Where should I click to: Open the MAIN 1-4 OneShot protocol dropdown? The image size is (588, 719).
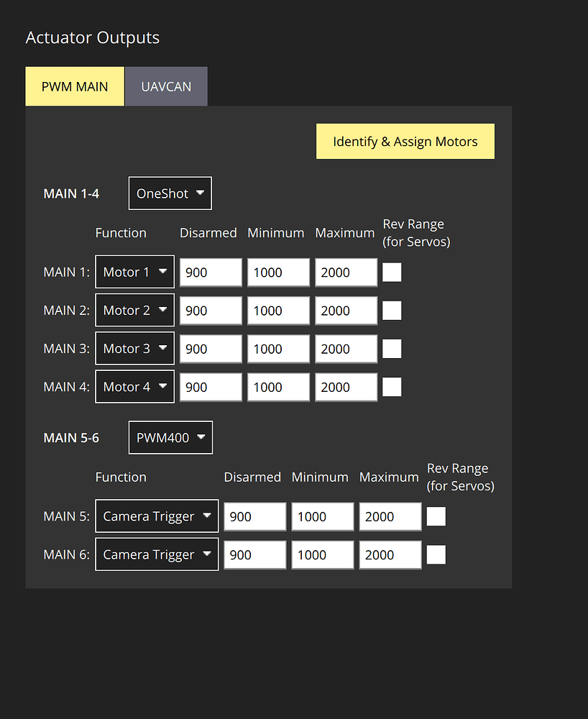[x=170, y=193]
